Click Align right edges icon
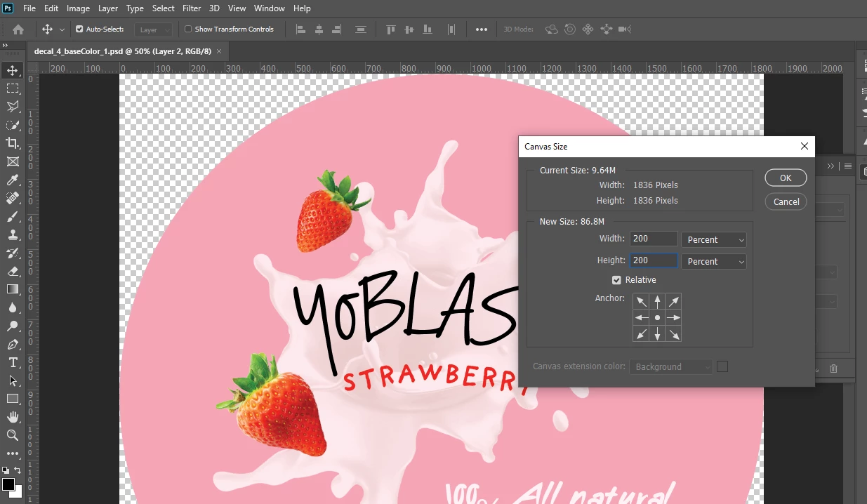Screen dimensions: 867x504 [x=336, y=29]
